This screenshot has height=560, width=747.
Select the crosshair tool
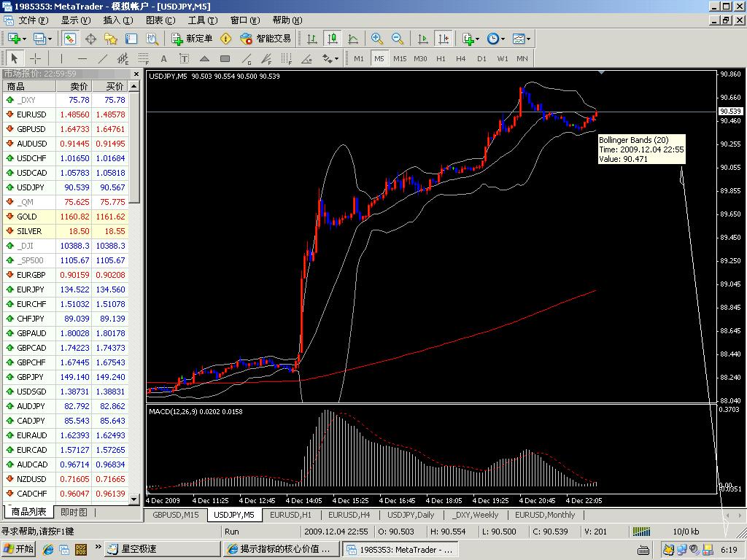(x=35, y=58)
